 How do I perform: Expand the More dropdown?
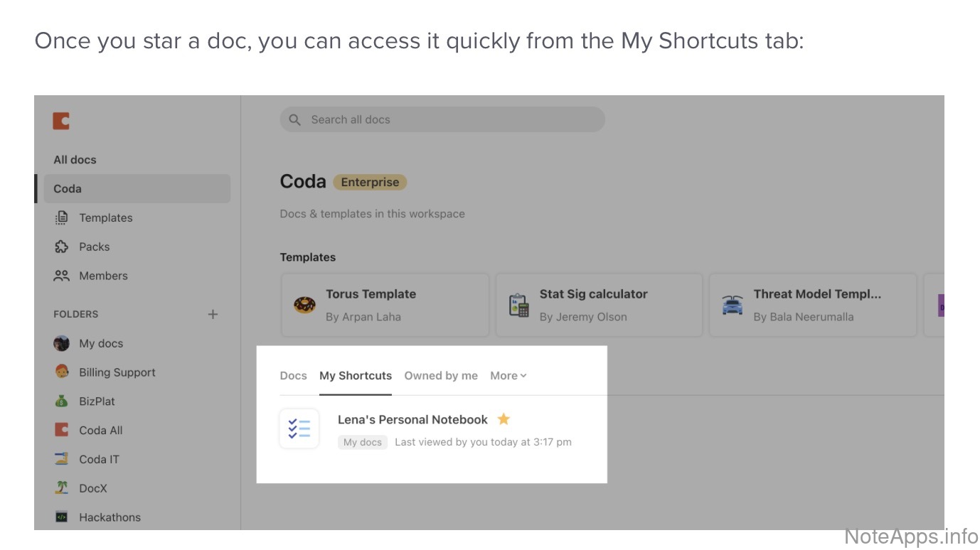508,376
